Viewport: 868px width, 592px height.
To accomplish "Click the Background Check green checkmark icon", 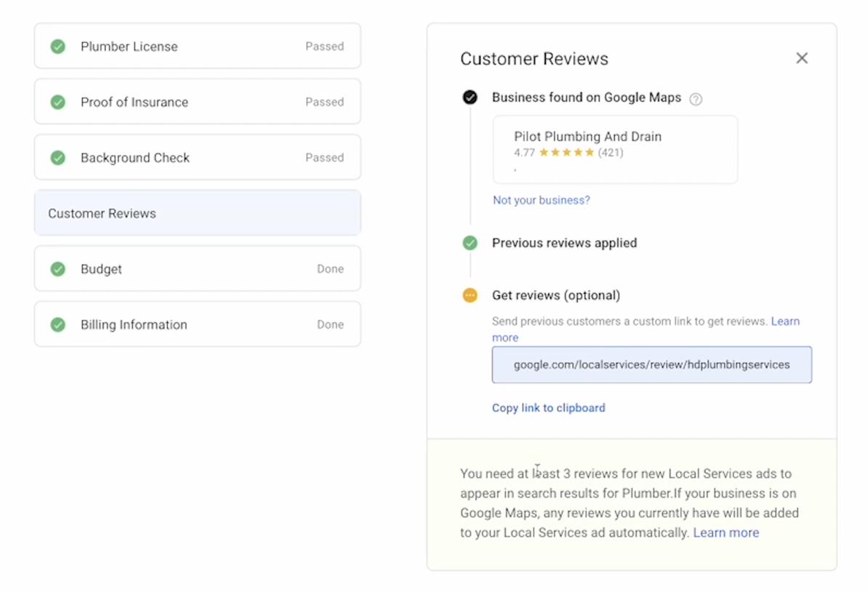I will pyautogui.click(x=57, y=158).
